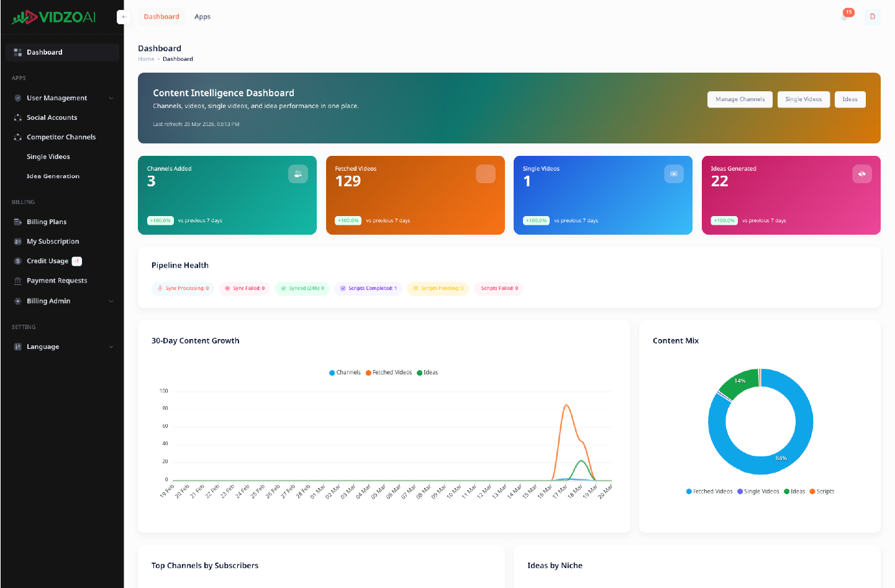Open user avatar D profile menu
This screenshot has height=588, width=895.
point(872,17)
